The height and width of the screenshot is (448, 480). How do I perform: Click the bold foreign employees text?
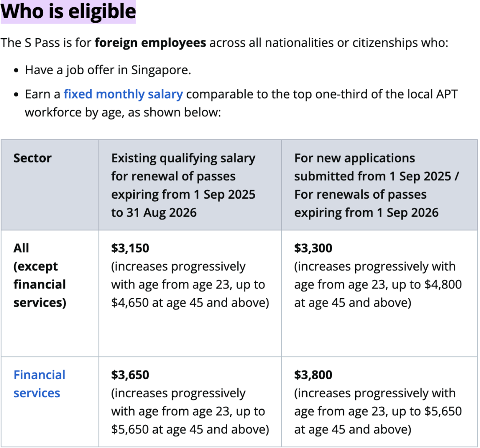[150, 43]
